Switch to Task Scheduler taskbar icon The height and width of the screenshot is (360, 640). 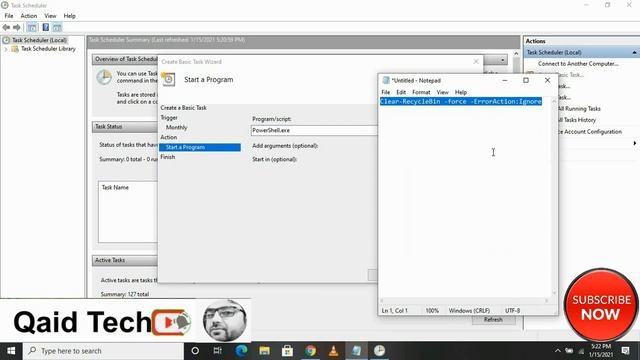379,351
